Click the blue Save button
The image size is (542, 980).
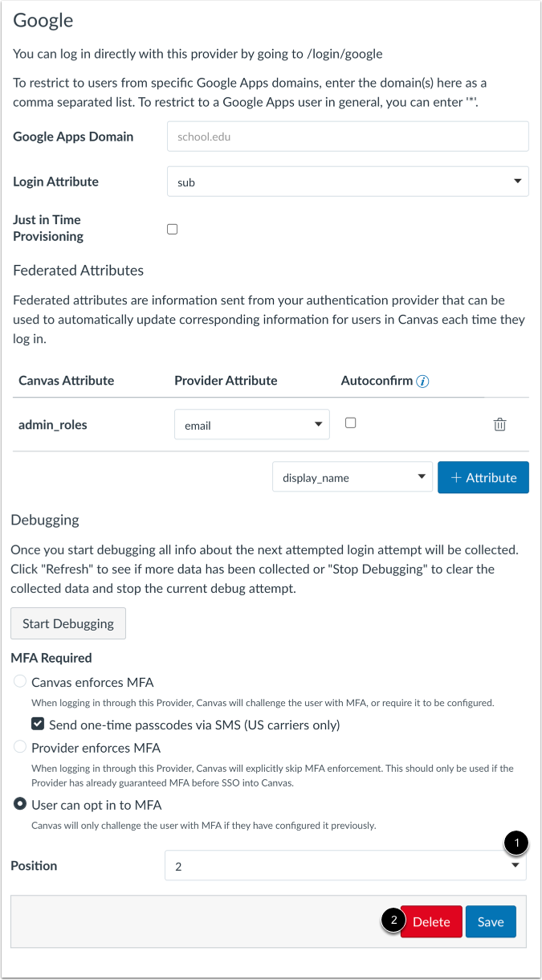(x=490, y=921)
